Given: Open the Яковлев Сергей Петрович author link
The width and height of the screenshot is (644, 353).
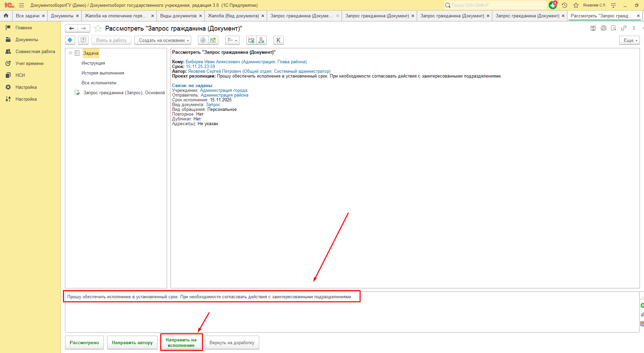Looking at the screenshot, I should tap(259, 71).
